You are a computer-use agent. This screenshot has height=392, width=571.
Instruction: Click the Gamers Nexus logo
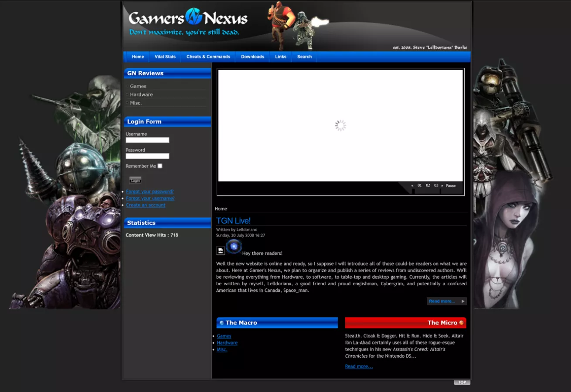click(188, 19)
